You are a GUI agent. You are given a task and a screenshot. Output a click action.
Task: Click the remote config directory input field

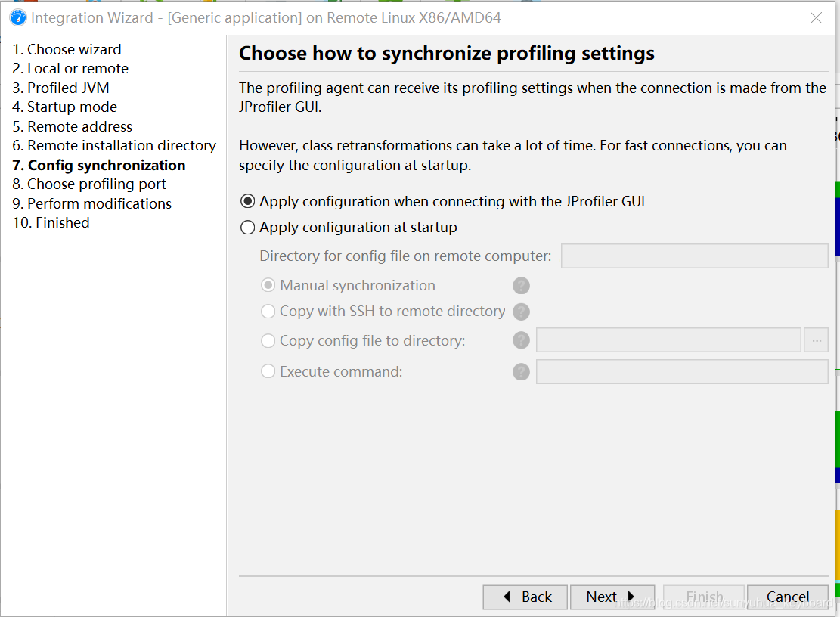pyautogui.click(x=694, y=256)
